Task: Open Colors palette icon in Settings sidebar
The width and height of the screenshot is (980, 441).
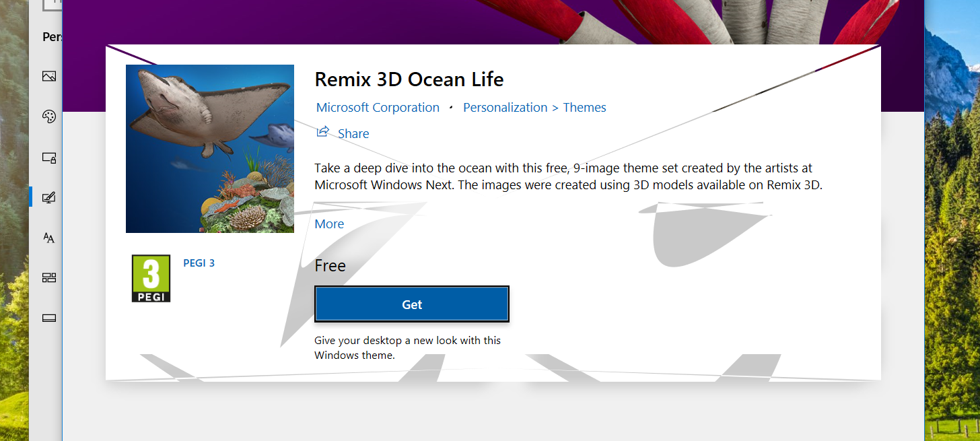Action: (x=48, y=117)
